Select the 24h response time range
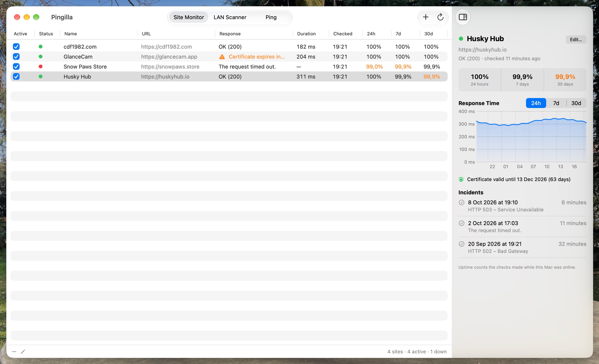The height and width of the screenshot is (364, 599). (536, 103)
